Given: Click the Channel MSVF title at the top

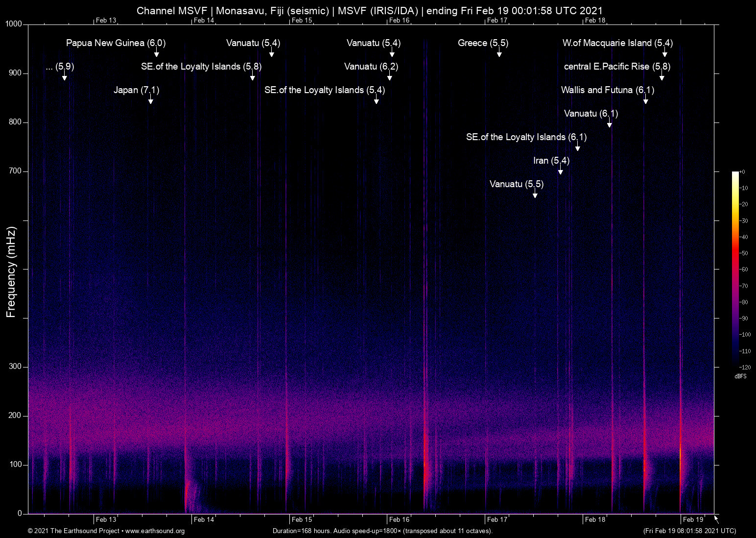Looking at the screenshot, I should 370,11.
